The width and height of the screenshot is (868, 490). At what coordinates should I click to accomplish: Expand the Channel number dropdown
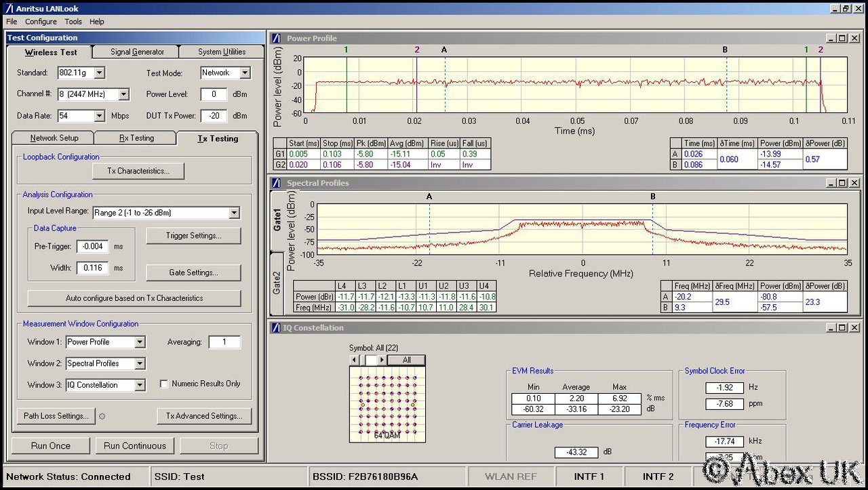click(x=123, y=94)
